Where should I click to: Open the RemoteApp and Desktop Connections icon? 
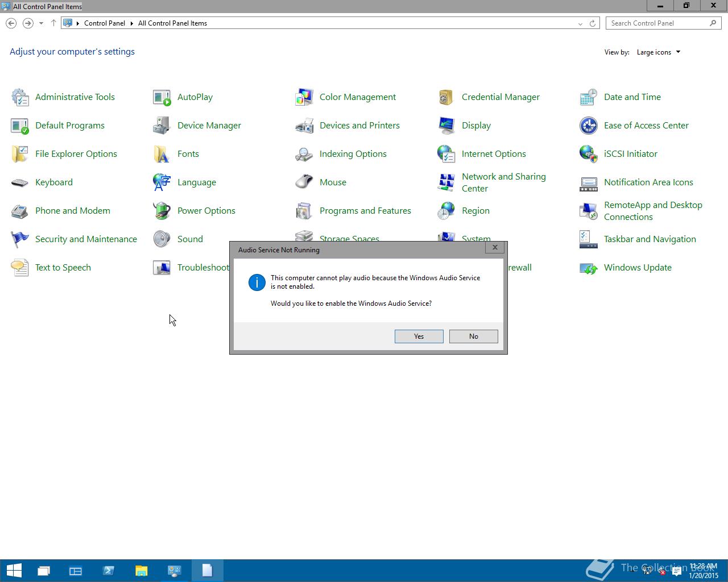click(x=589, y=211)
